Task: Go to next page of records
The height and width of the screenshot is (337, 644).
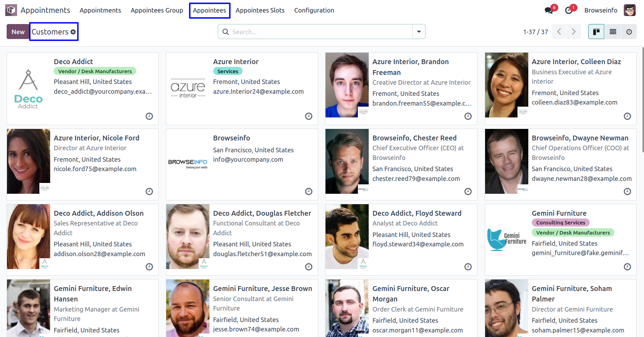Action: point(573,32)
